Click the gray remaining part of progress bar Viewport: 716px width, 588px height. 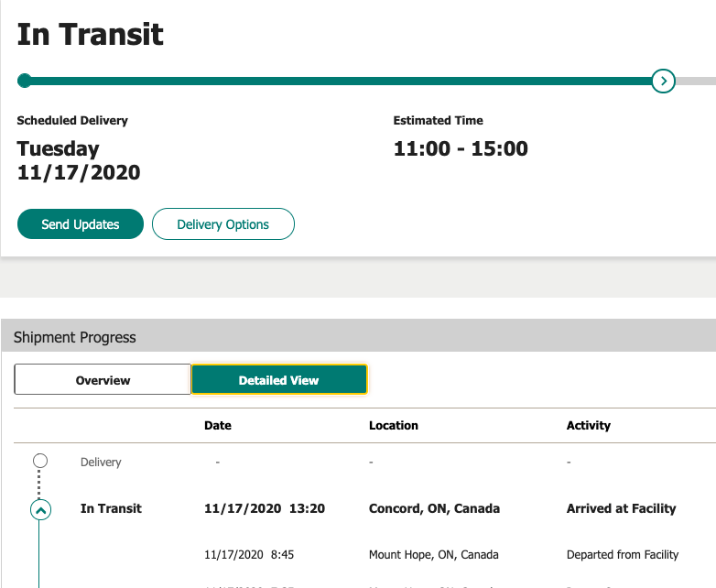tap(696, 81)
